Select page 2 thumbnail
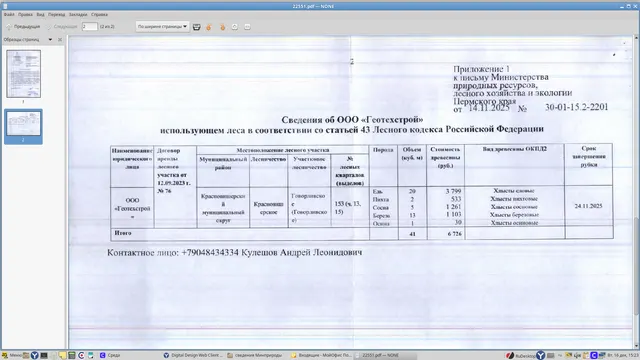The width and height of the screenshot is (640, 360). tap(23, 124)
